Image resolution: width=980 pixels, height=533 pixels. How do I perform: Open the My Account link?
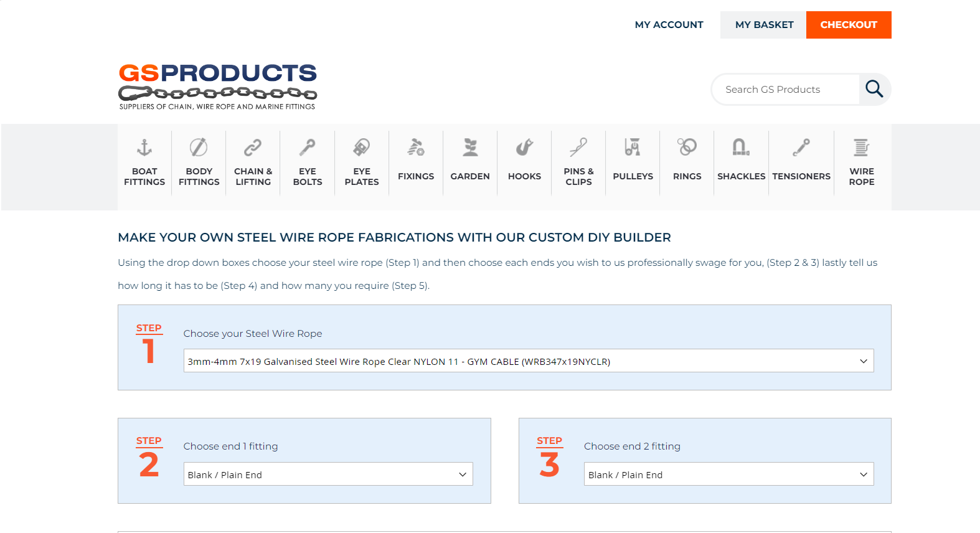(x=669, y=25)
